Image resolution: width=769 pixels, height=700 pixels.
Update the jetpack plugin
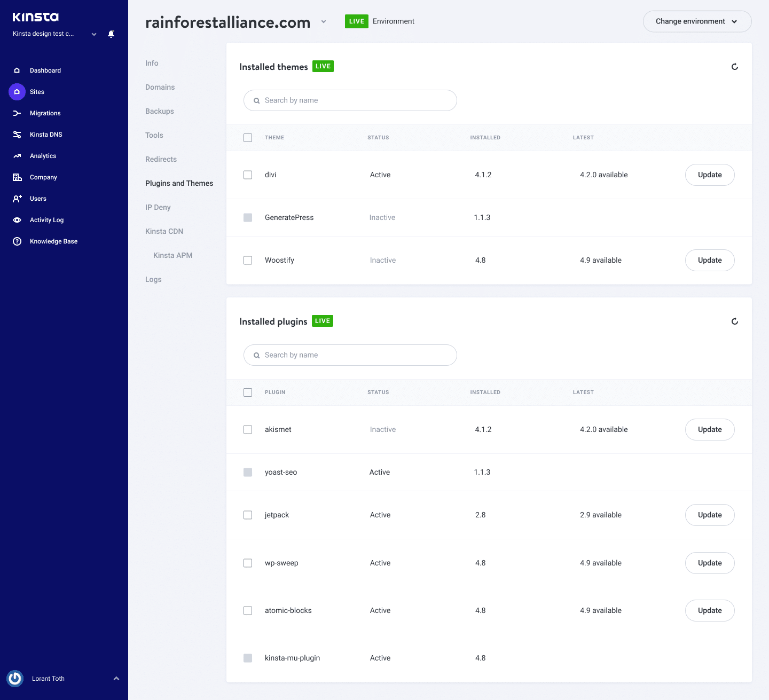pyautogui.click(x=710, y=515)
